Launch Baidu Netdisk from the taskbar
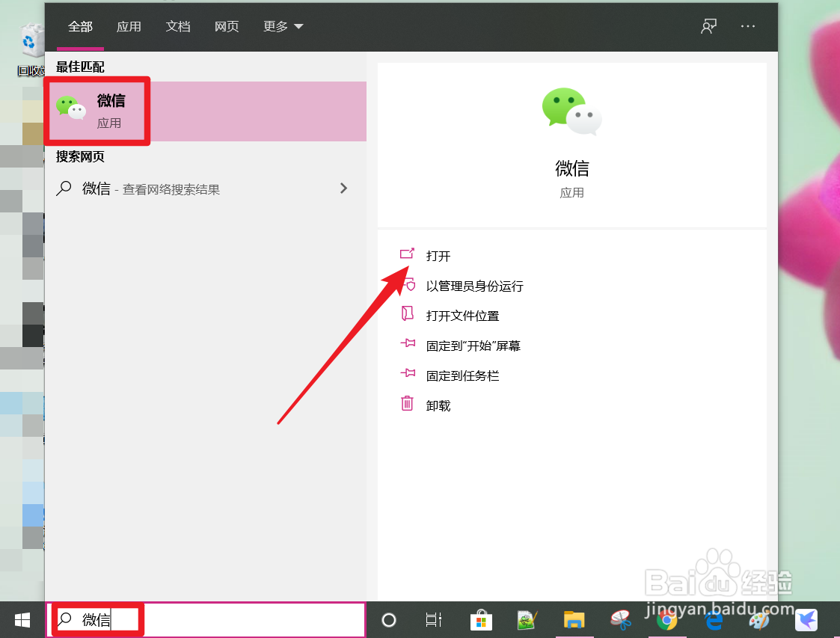This screenshot has width=840, height=638. (x=806, y=620)
